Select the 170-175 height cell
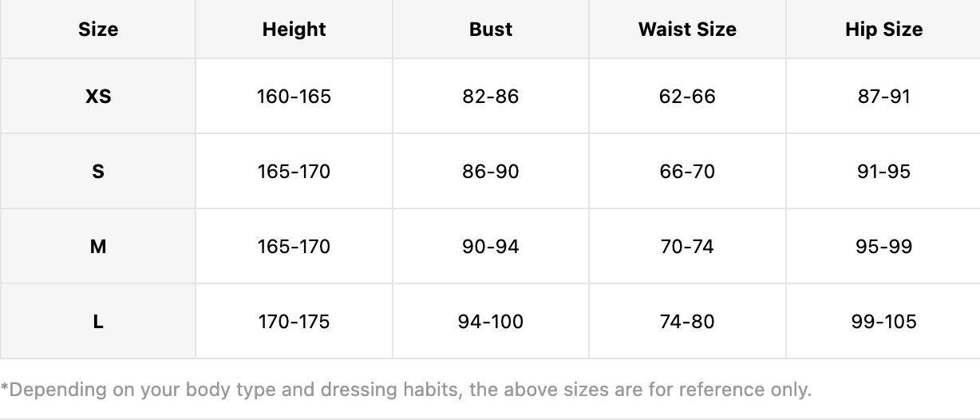Viewport: 980px width, 420px height. pyautogui.click(x=294, y=322)
